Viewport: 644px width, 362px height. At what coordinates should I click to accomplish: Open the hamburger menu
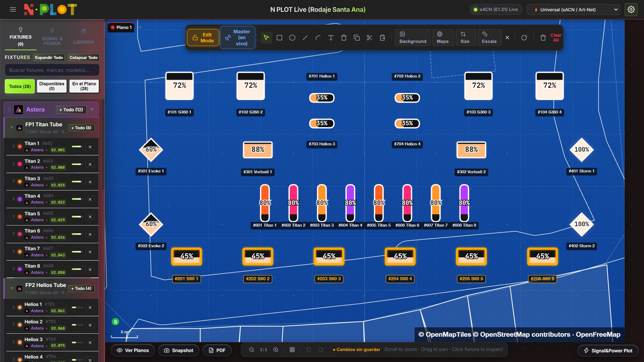click(13, 10)
